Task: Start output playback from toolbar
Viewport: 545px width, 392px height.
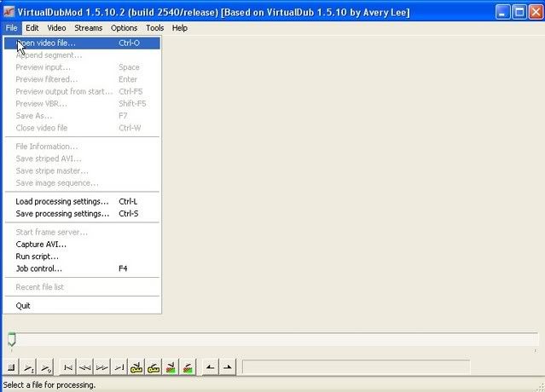Action: [x=45, y=367]
